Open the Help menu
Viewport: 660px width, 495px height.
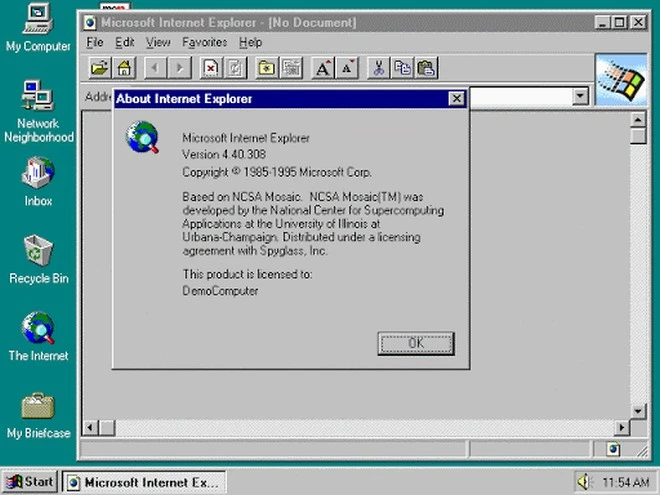tap(250, 43)
